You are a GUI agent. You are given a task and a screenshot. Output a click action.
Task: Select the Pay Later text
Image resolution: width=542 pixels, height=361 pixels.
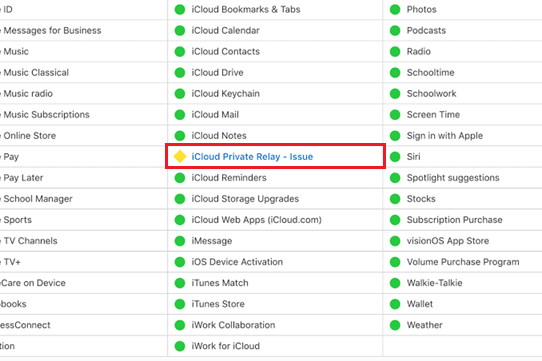point(23,178)
